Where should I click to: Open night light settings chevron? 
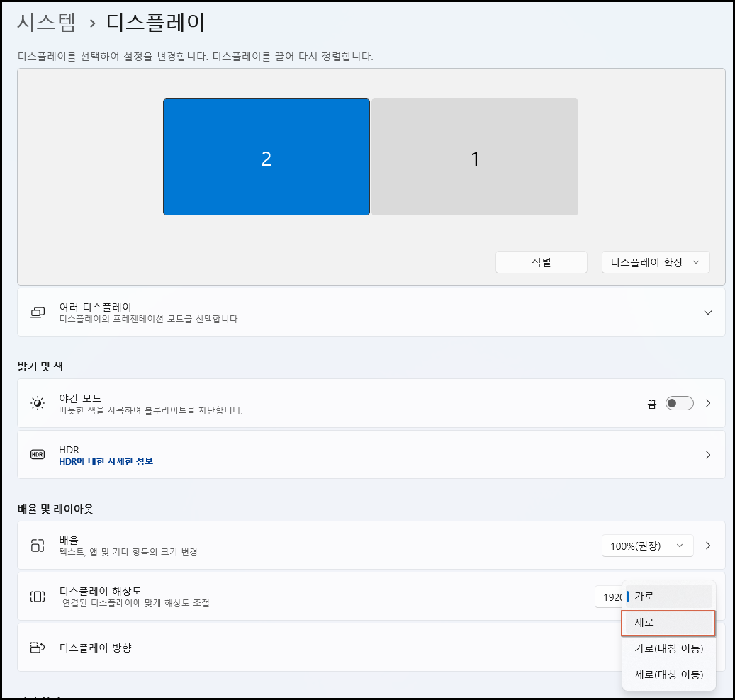708,403
